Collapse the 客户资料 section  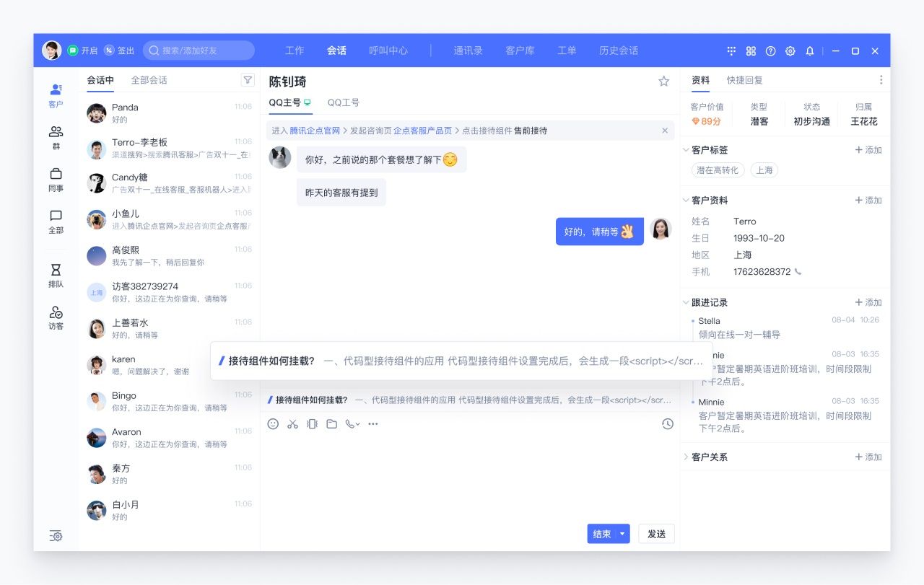[686, 201]
